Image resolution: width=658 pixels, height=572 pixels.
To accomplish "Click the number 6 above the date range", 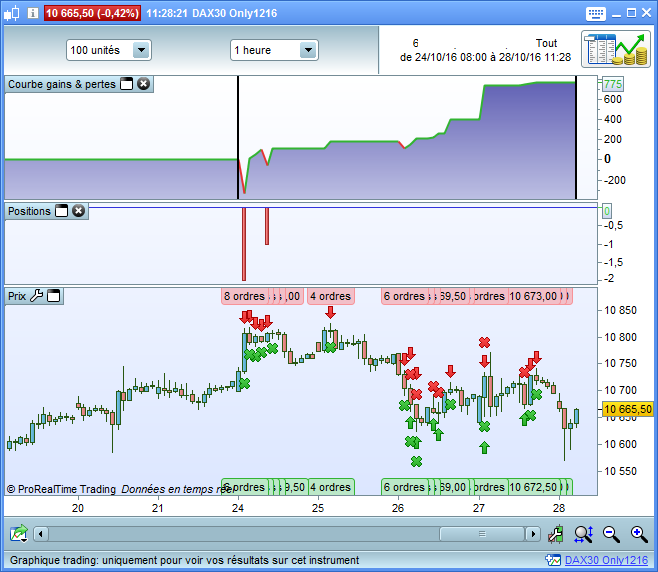I will [415, 43].
